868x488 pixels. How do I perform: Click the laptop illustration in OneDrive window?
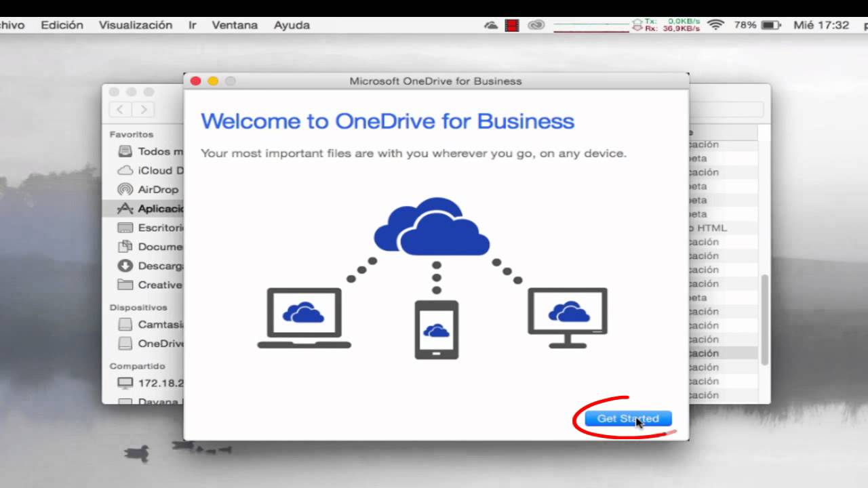coord(304,318)
